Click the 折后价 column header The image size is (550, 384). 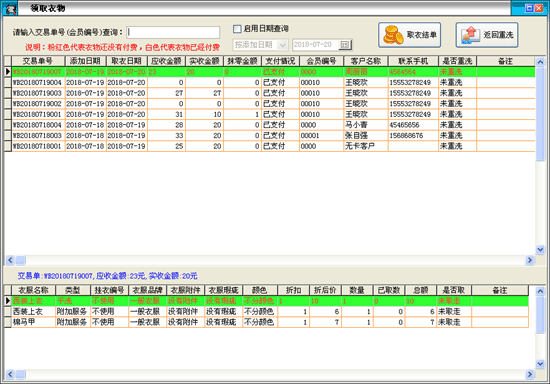pyautogui.click(x=326, y=290)
